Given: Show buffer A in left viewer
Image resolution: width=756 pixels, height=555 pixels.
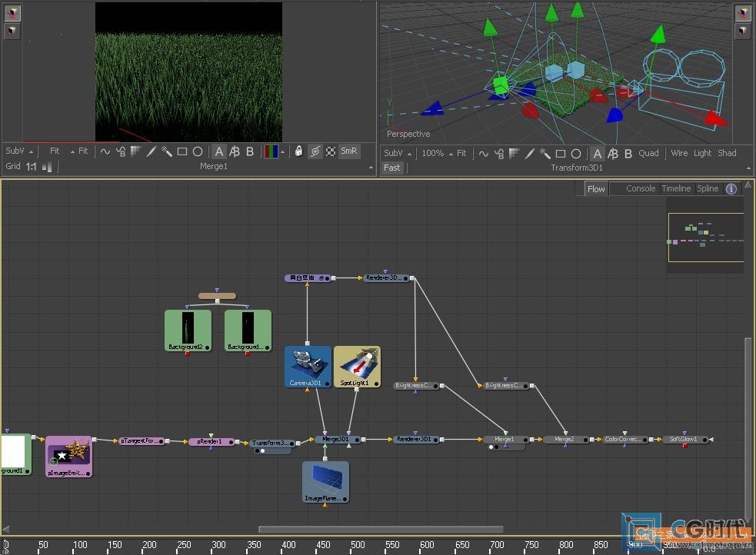Looking at the screenshot, I should pyautogui.click(x=219, y=151).
